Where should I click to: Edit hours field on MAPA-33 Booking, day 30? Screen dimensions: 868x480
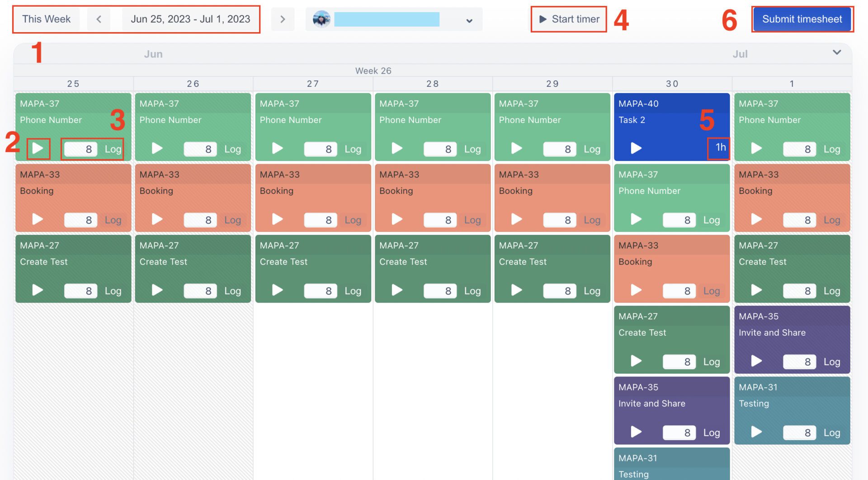coord(679,291)
